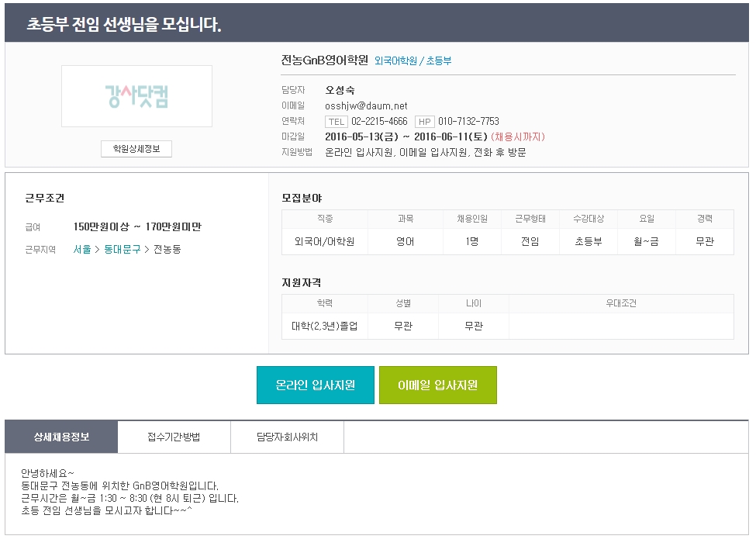Switch to the 접수기간방법 tab
This screenshot has height=553, width=756.
click(174, 437)
